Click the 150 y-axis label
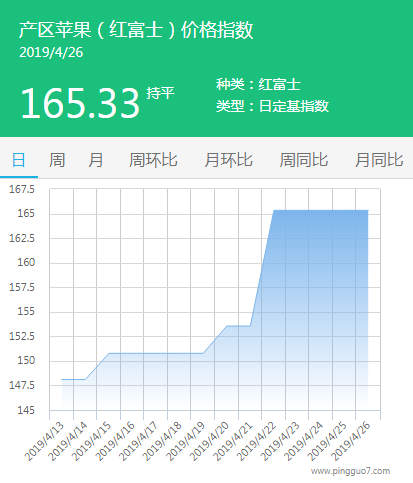 click(x=26, y=360)
